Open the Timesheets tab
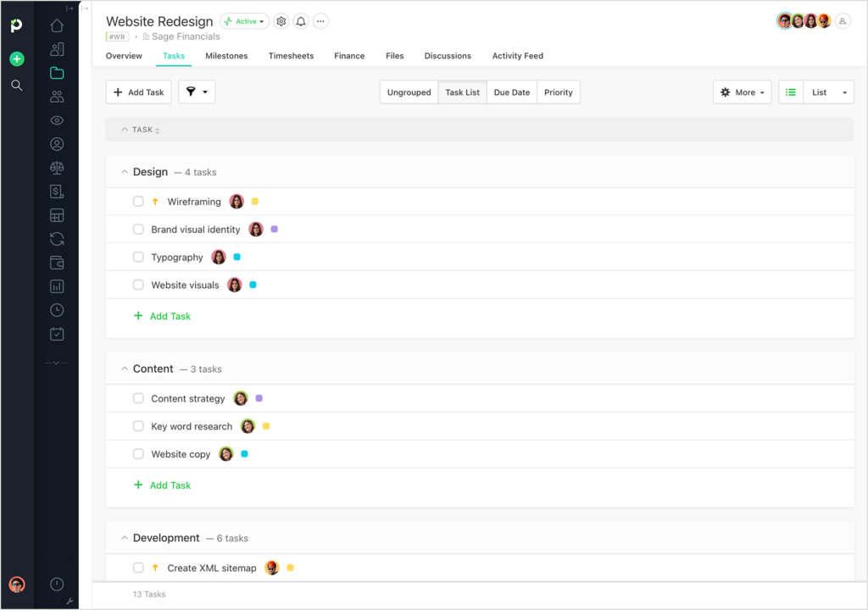The width and height of the screenshot is (868, 610). 291,56
